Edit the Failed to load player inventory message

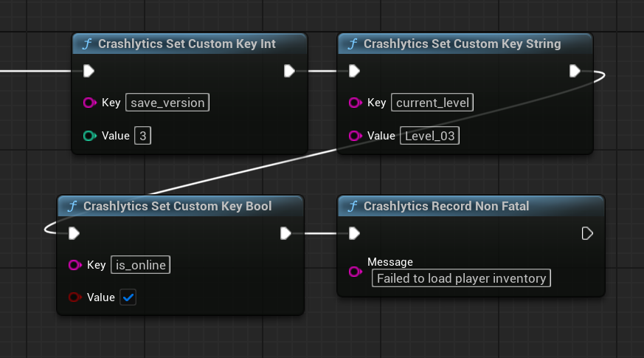tap(461, 278)
